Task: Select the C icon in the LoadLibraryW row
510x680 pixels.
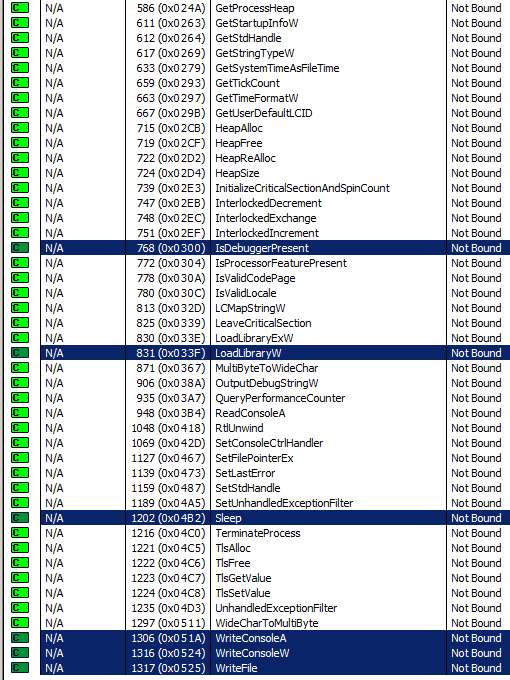Action: click(x=20, y=353)
